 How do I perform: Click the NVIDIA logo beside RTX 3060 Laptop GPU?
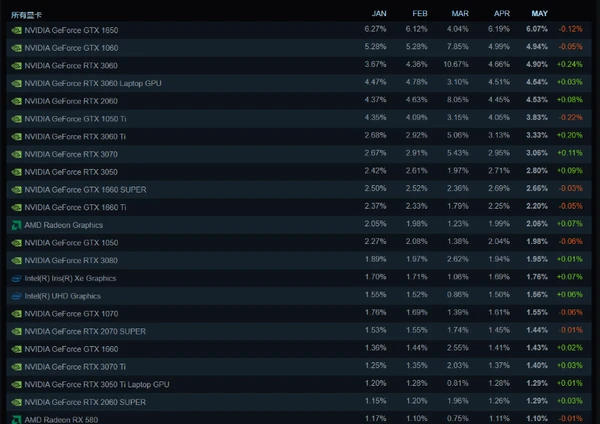pos(16,83)
